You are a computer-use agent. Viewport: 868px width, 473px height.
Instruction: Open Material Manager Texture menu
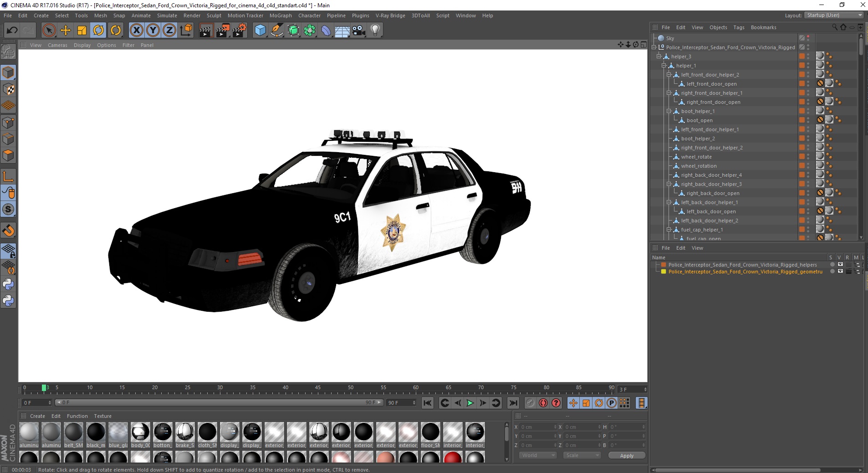point(102,416)
